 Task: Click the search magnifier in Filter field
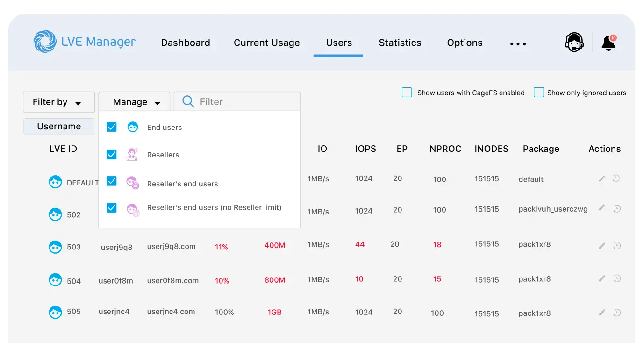[187, 101]
